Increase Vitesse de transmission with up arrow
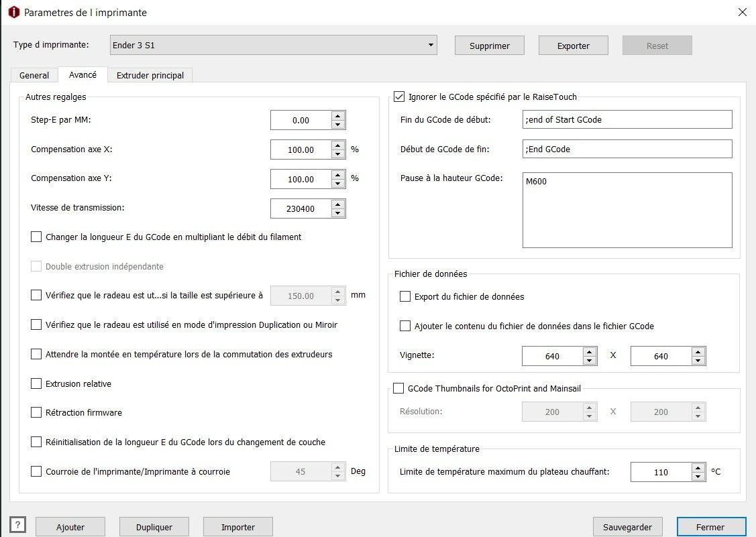 pyautogui.click(x=338, y=204)
